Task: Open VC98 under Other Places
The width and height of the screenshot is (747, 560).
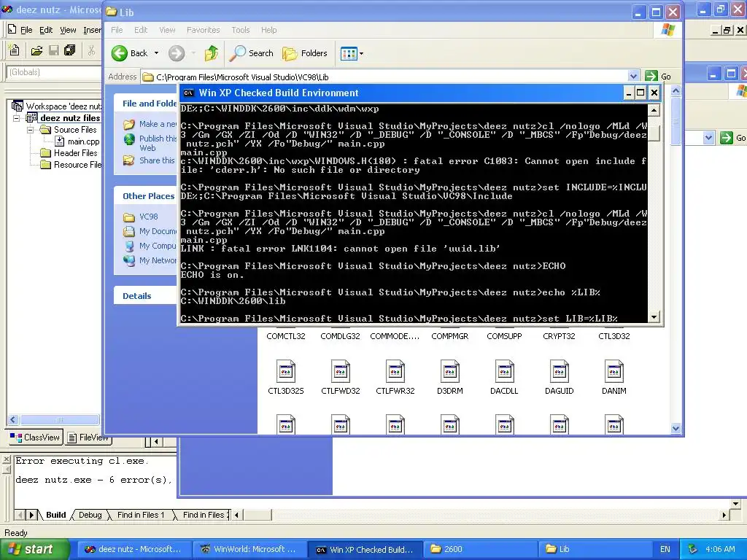Action: click(x=148, y=217)
